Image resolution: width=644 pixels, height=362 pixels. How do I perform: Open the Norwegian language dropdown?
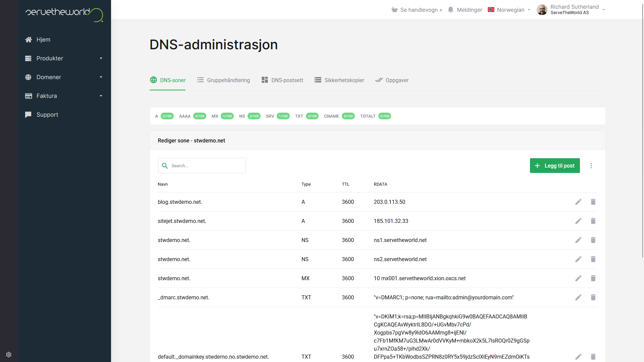(509, 10)
